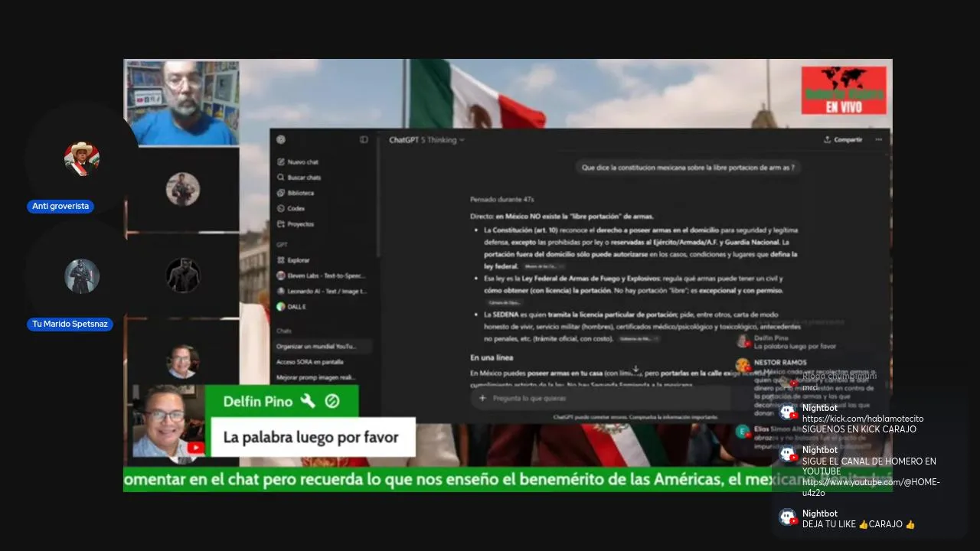Open the kick.com/hablamotecito link

coord(863,419)
